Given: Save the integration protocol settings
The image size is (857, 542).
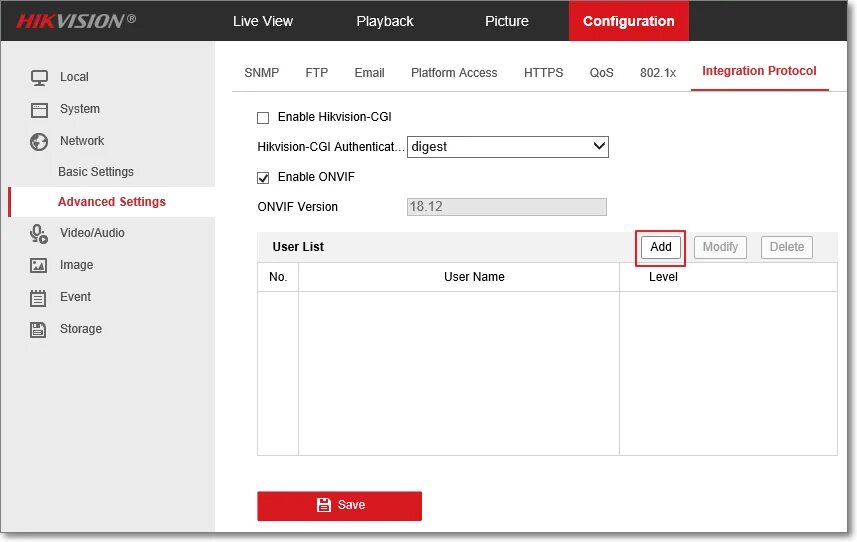Looking at the screenshot, I should 339,505.
